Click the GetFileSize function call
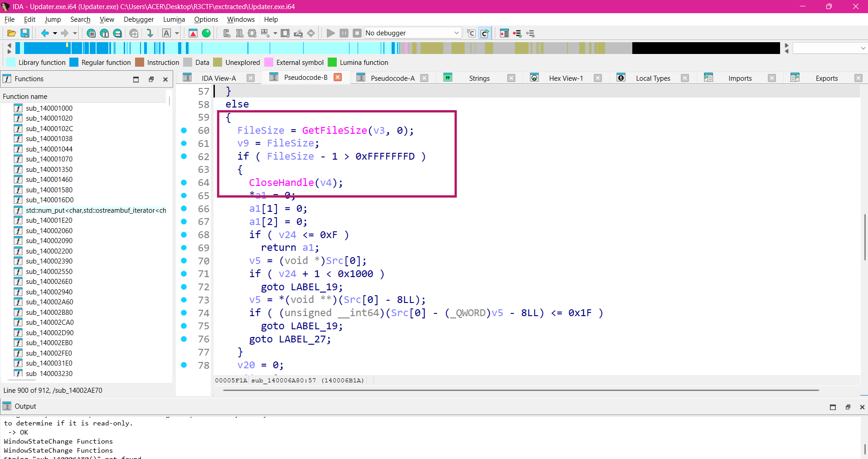 pyautogui.click(x=335, y=131)
